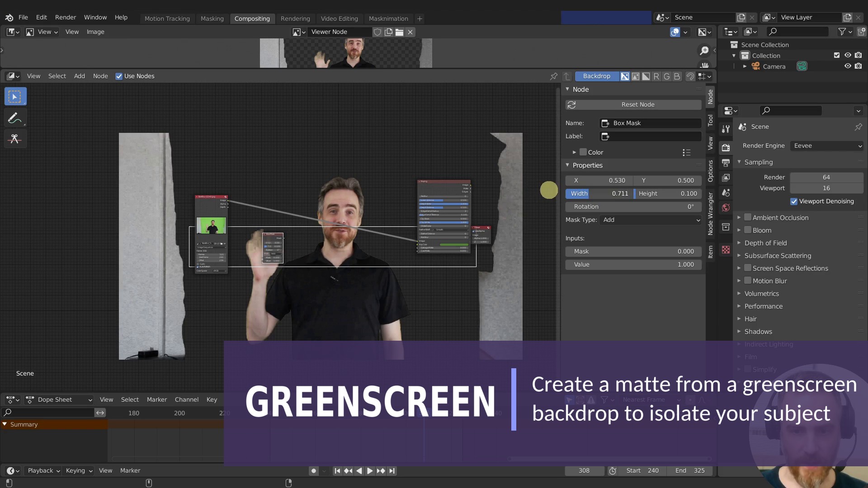Enable the Ambient Occlusion checkbox
The image size is (868, 488).
coord(748,217)
